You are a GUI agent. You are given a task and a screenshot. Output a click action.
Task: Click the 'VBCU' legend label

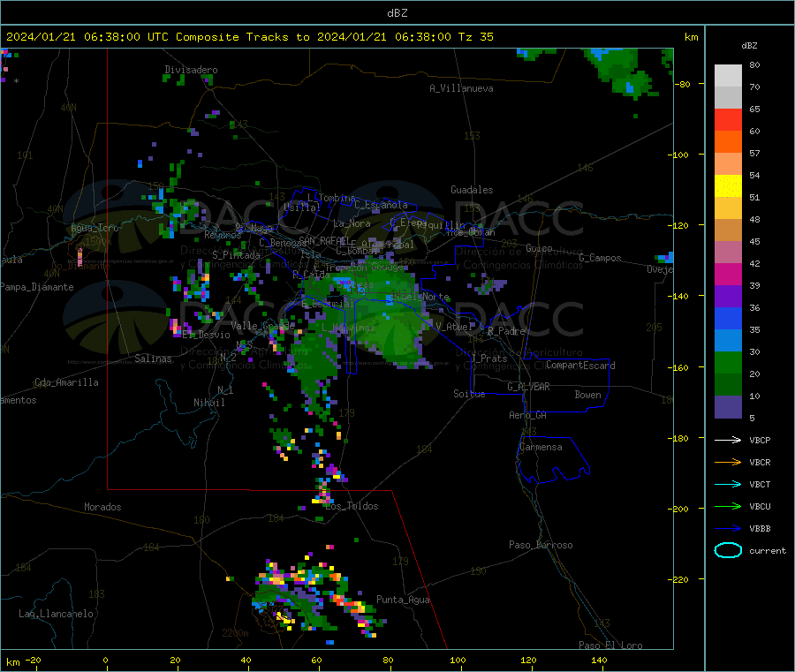[x=760, y=506]
